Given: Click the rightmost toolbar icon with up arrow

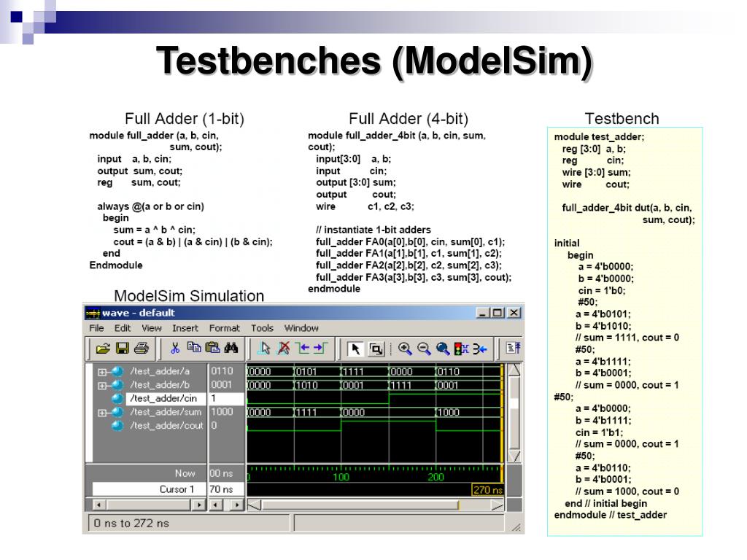Looking at the screenshot, I should click(513, 348).
